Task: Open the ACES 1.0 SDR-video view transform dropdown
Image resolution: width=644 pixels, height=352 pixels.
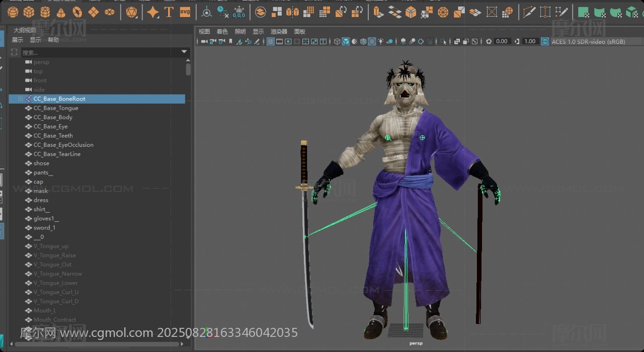Action: click(x=596, y=41)
